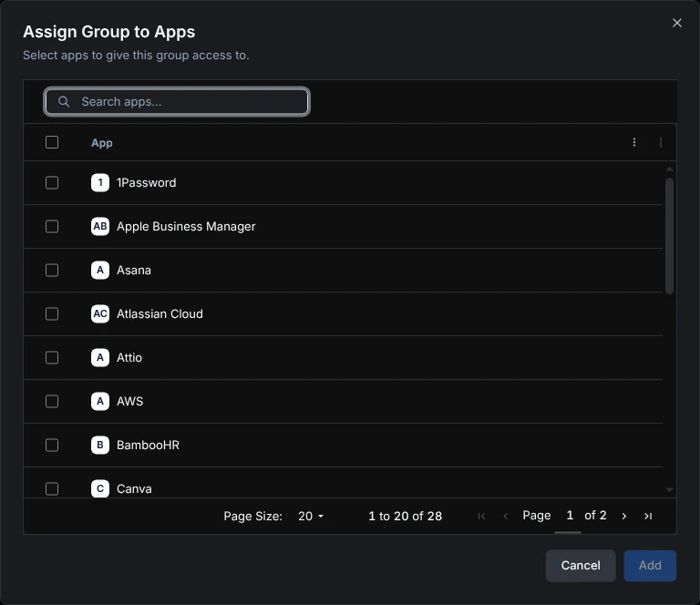
Task: Check the Apple Business Manager checkbox
Action: [x=52, y=226]
